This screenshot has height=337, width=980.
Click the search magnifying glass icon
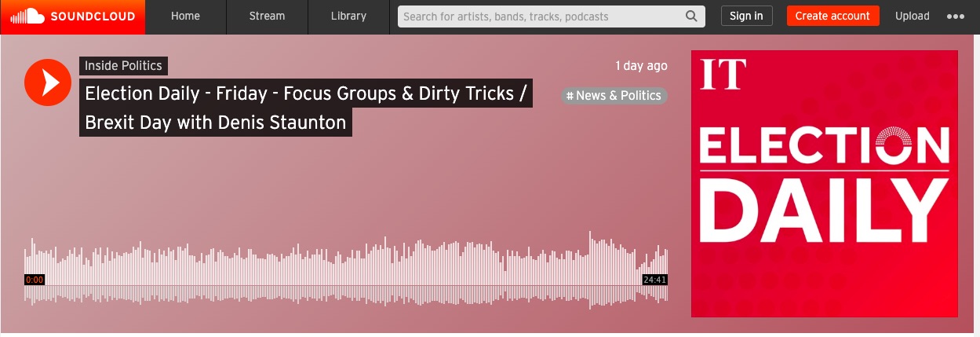691,16
